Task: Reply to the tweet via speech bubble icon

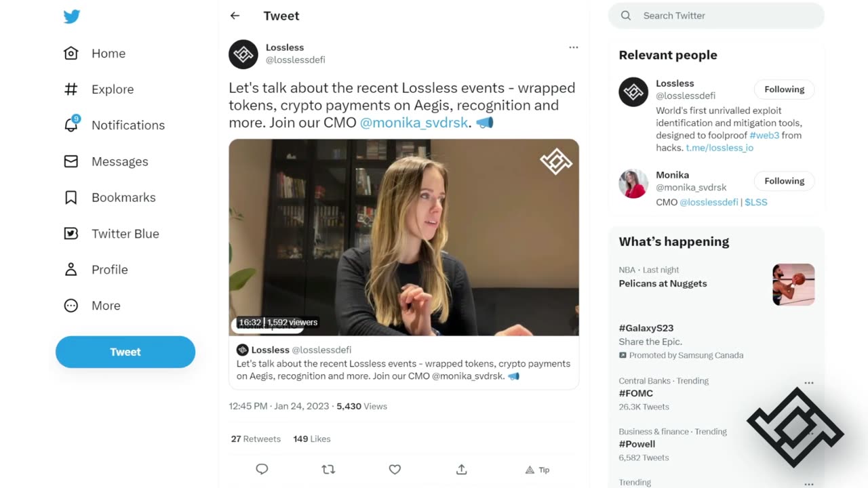Action: coord(262,469)
